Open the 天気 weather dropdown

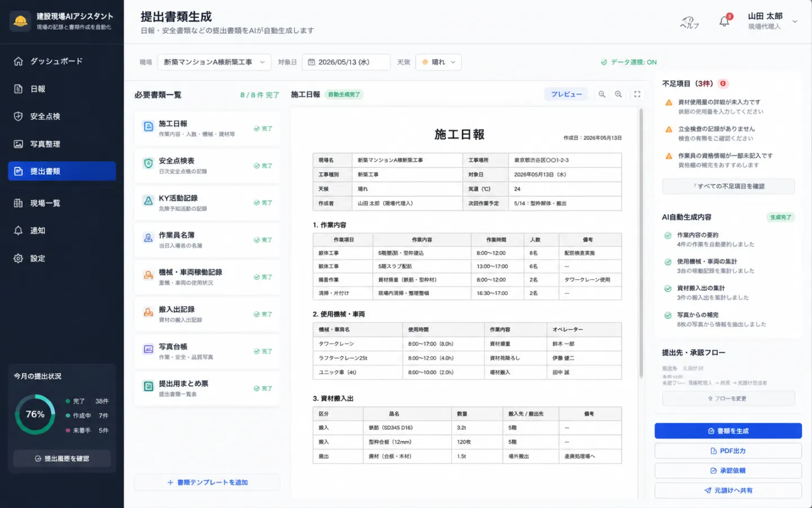click(x=439, y=62)
